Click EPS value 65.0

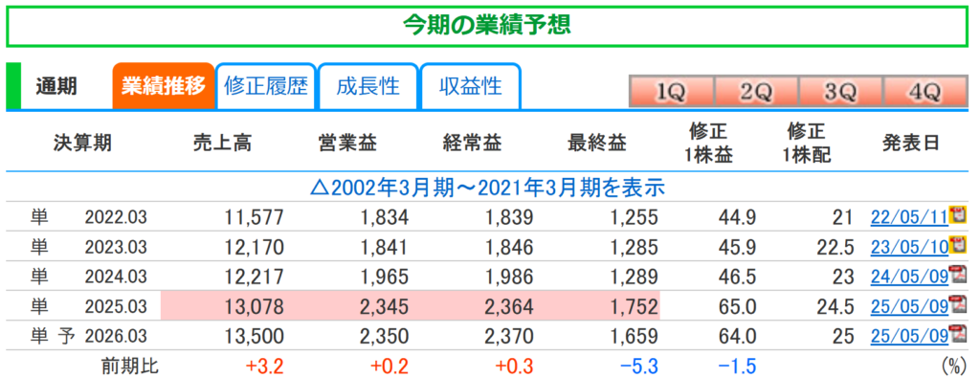tap(738, 307)
